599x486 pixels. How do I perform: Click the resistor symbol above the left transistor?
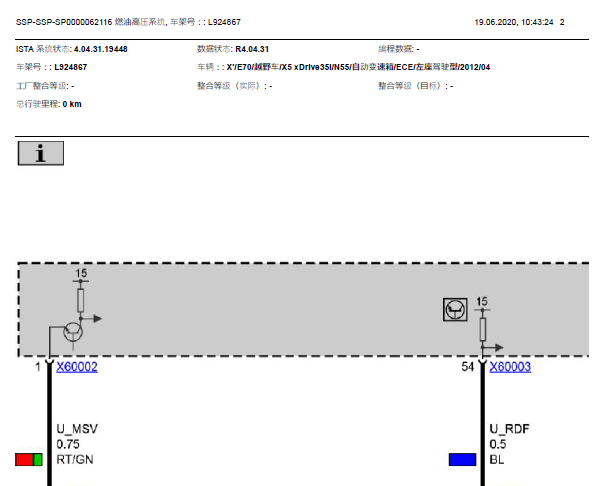click(x=81, y=300)
